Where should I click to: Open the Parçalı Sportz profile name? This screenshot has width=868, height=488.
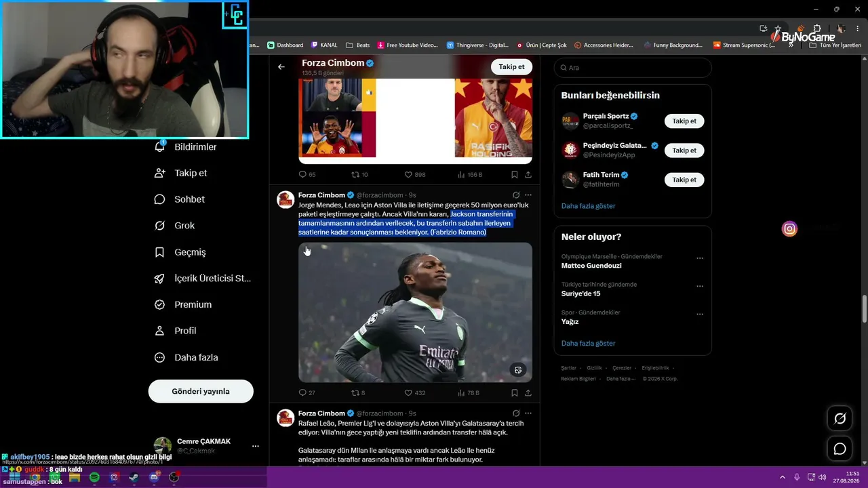pyautogui.click(x=606, y=117)
